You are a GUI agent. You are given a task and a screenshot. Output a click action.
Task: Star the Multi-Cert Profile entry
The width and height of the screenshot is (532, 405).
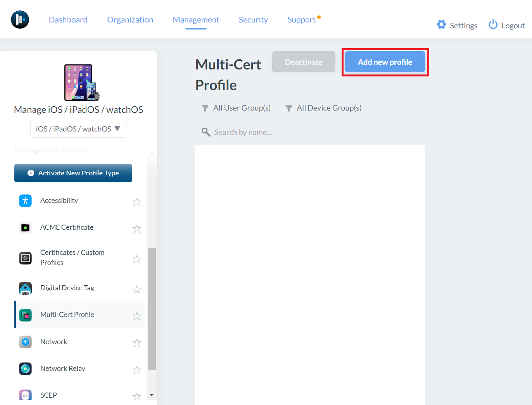[137, 316]
